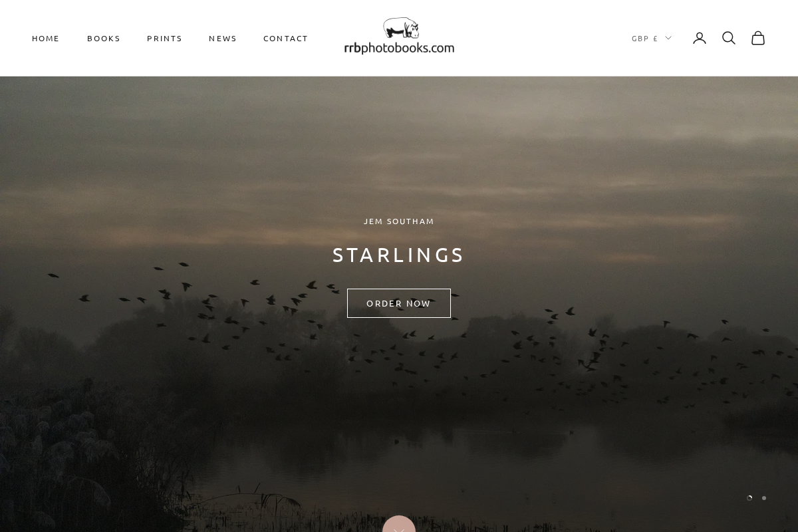Click the hippo logo image

(401, 28)
